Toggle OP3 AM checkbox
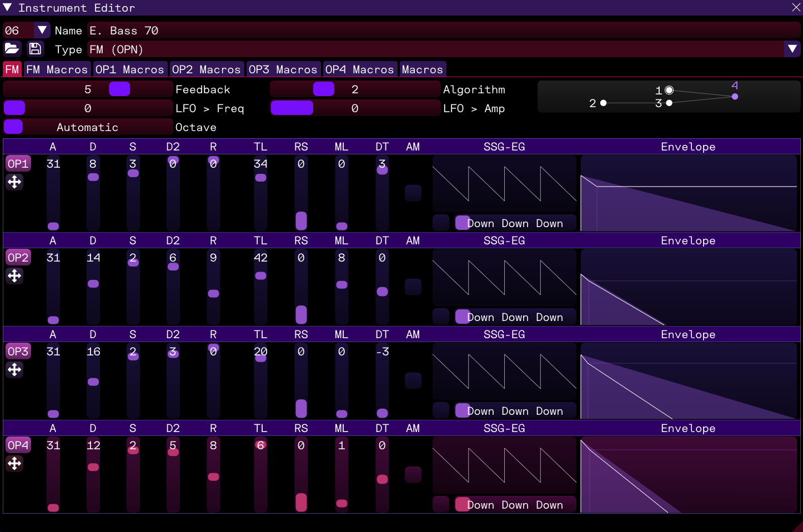 (413, 381)
